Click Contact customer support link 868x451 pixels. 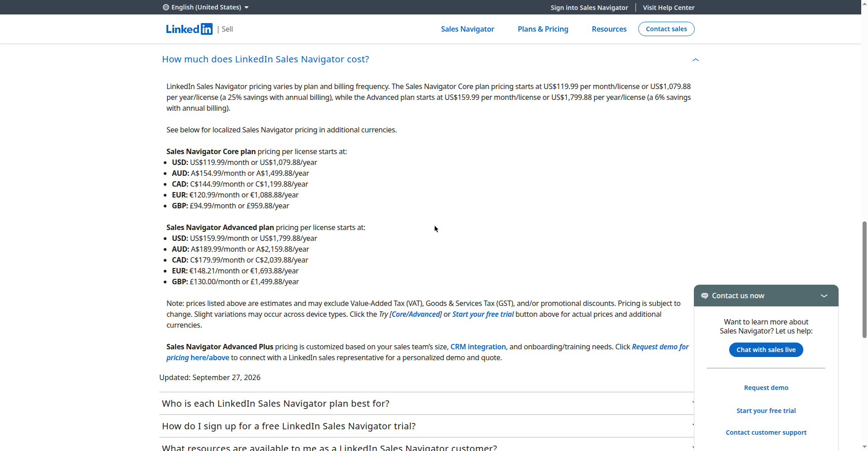[766, 432]
